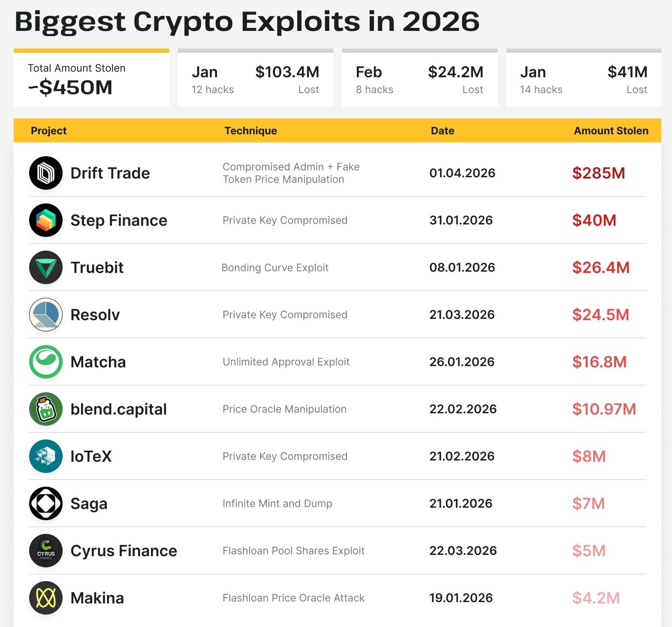This screenshot has height=627, width=672.
Task: Click the $285M stolen amount
Action: coord(598,173)
